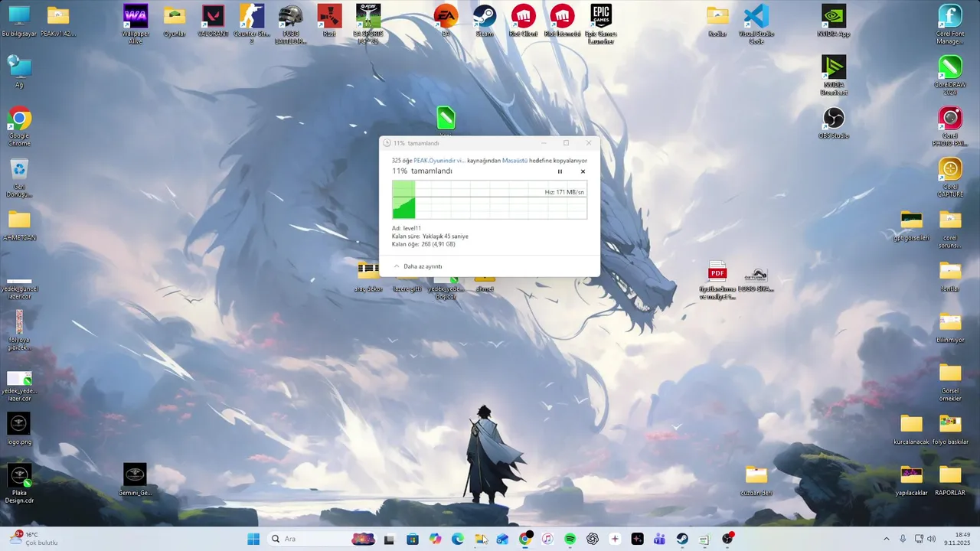
Task: Open the Windows Start menu
Action: tap(253, 539)
